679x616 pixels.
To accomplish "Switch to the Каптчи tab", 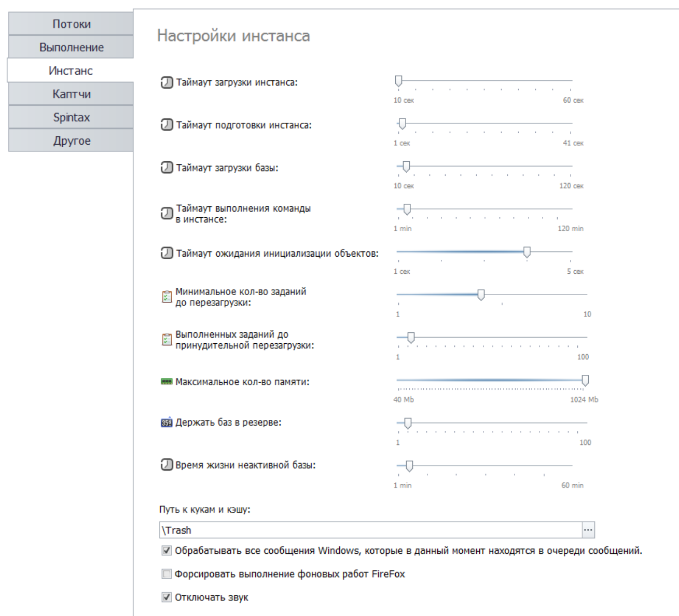I will pyautogui.click(x=71, y=94).
